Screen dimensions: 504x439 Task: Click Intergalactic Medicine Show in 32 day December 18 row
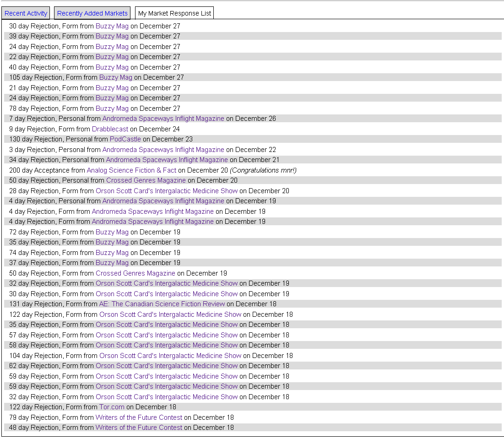click(167, 396)
